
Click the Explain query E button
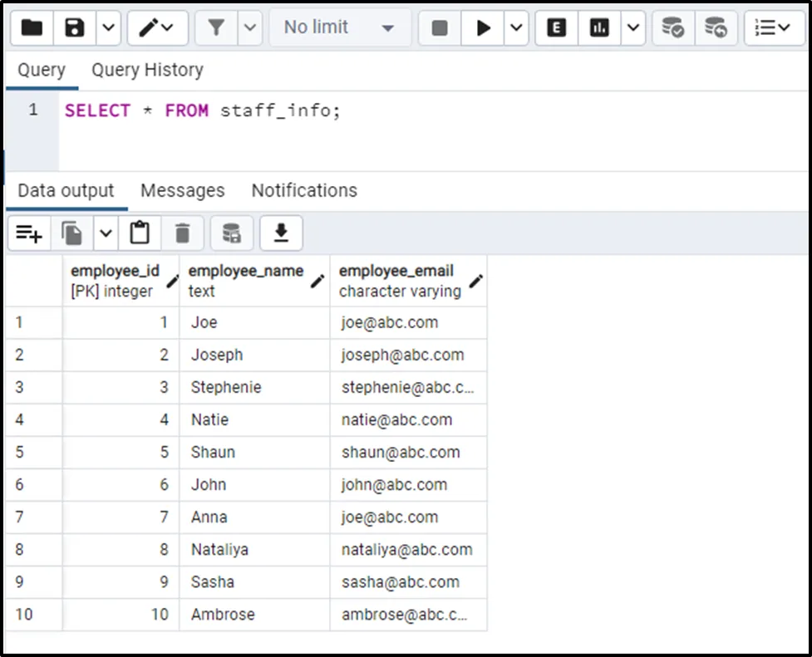point(557,28)
